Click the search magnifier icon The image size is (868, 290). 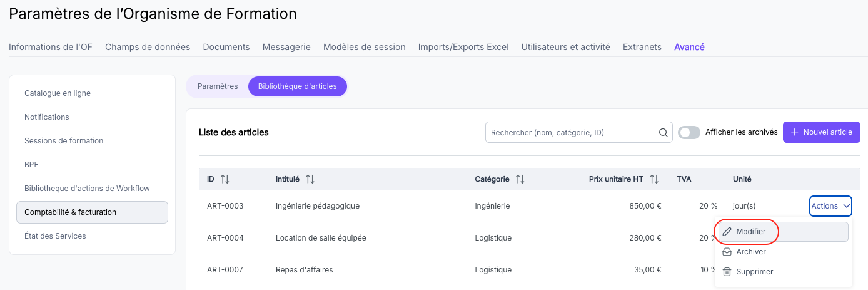tap(664, 133)
